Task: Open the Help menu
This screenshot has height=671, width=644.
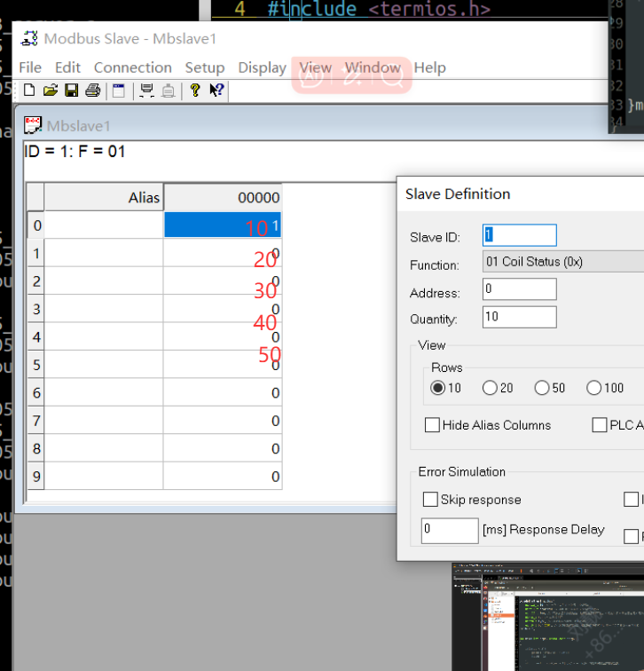Action: click(429, 67)
